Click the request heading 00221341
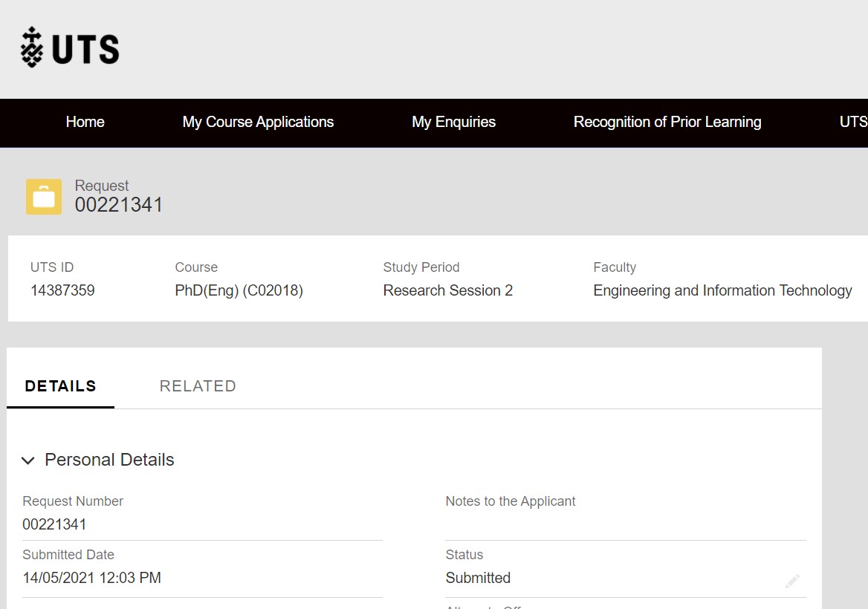Image resolution: width=868 pixels, height=609 pixels. 118,205
